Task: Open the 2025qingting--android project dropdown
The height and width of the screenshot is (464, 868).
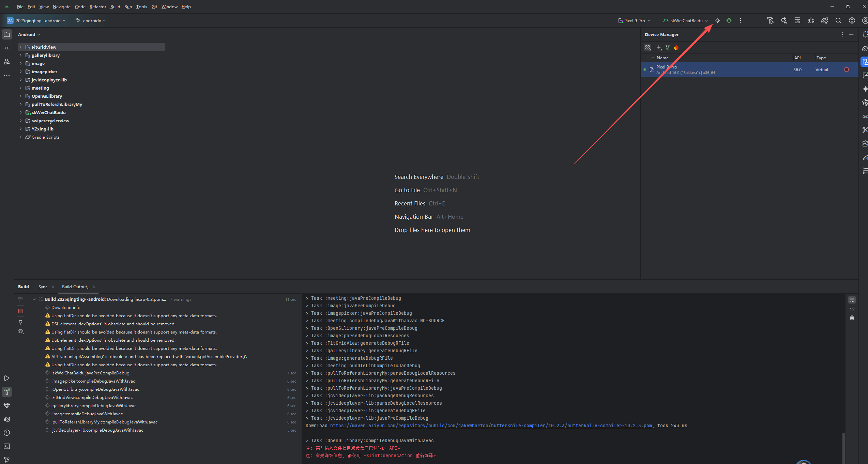Action: point(36,20)
